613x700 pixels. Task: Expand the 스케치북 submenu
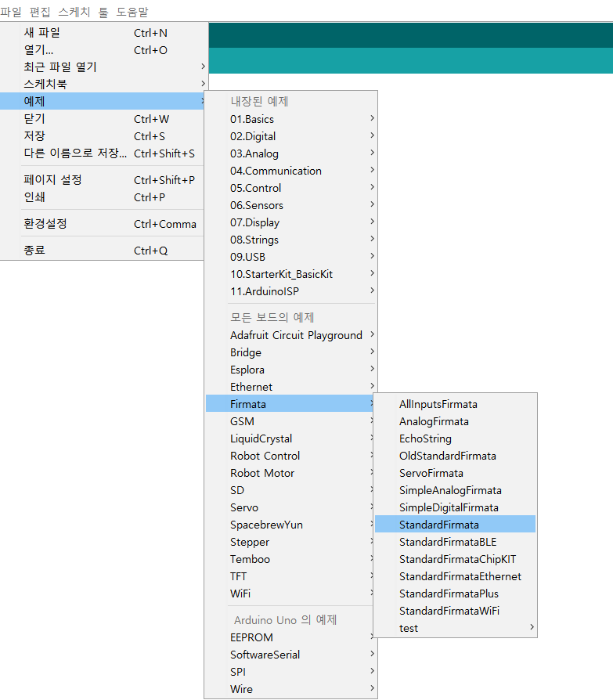[x=103, y=84]
